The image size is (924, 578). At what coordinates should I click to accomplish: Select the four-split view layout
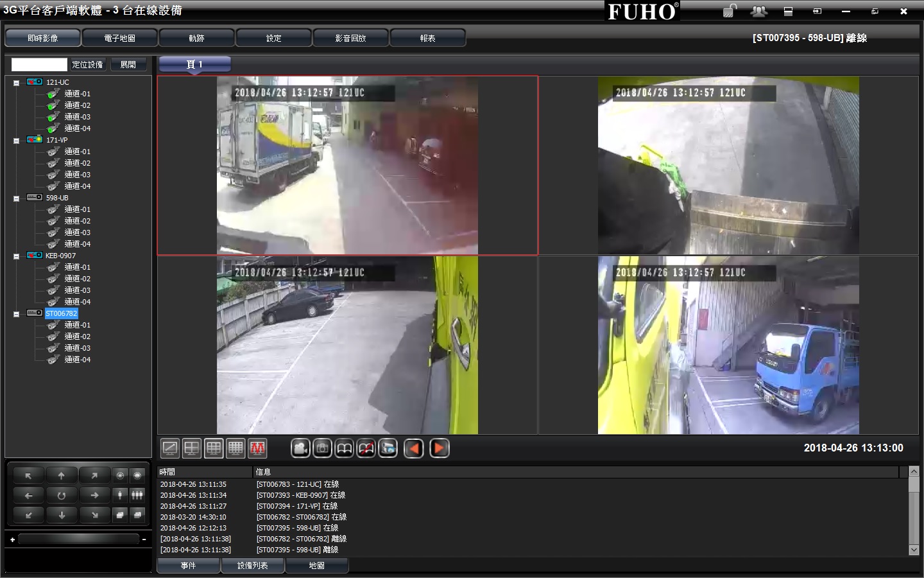[x=192, y=448]
